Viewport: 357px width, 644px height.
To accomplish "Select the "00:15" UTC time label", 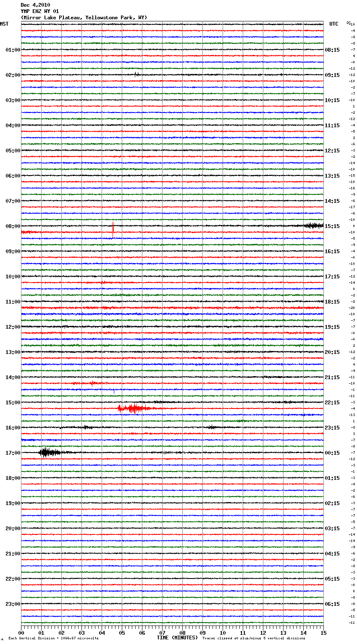I will 332,453.
